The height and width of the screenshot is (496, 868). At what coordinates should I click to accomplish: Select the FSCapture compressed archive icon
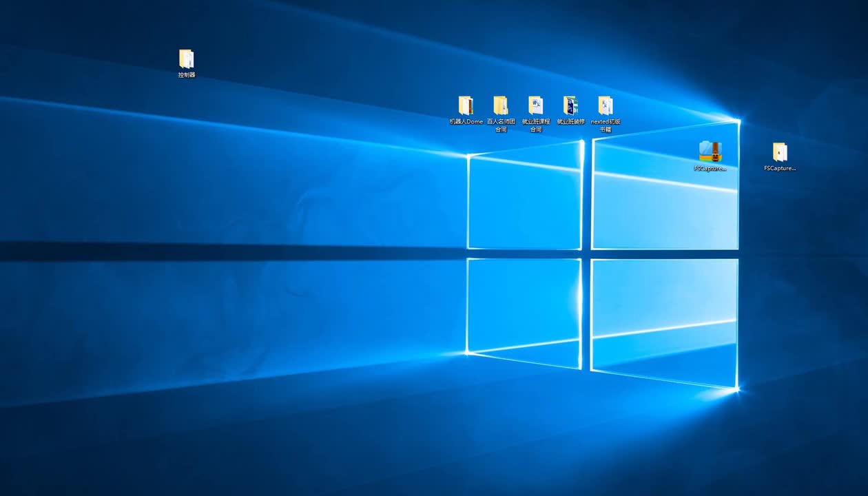pos(710,152)
